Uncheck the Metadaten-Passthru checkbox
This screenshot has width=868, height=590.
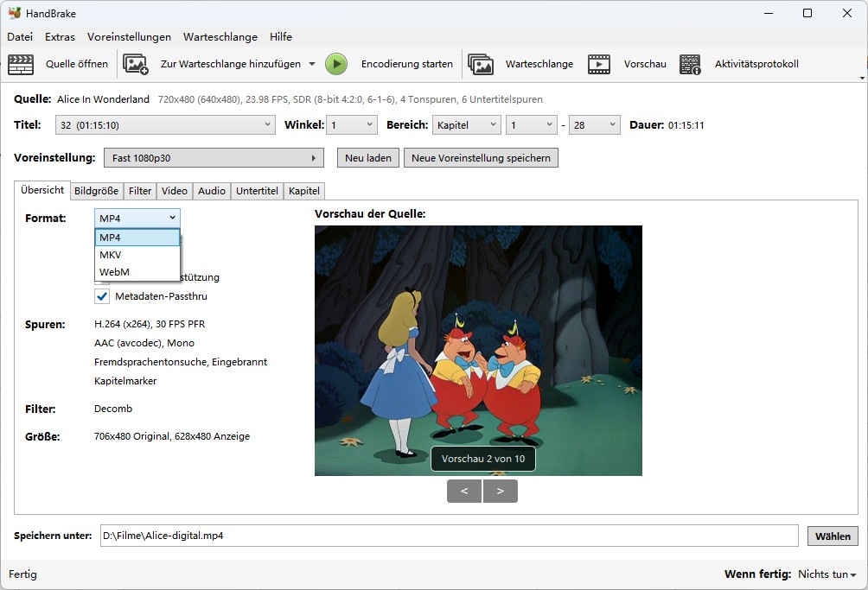(103, 296)
